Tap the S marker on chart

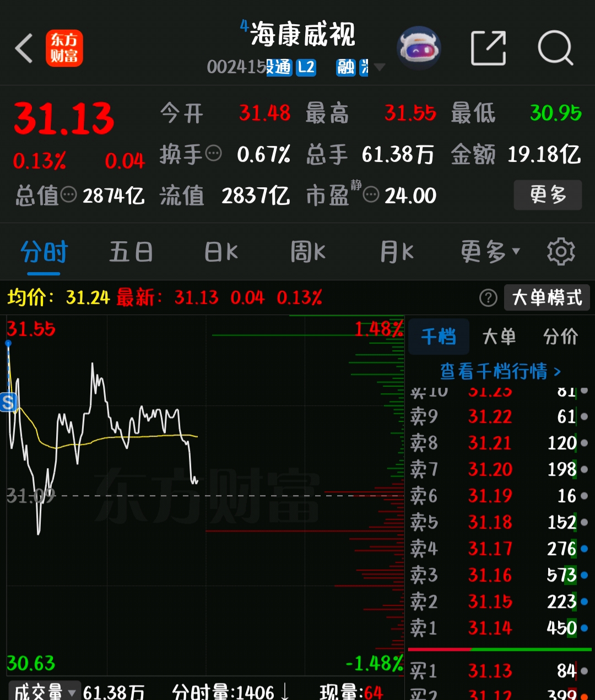[8, 402]
